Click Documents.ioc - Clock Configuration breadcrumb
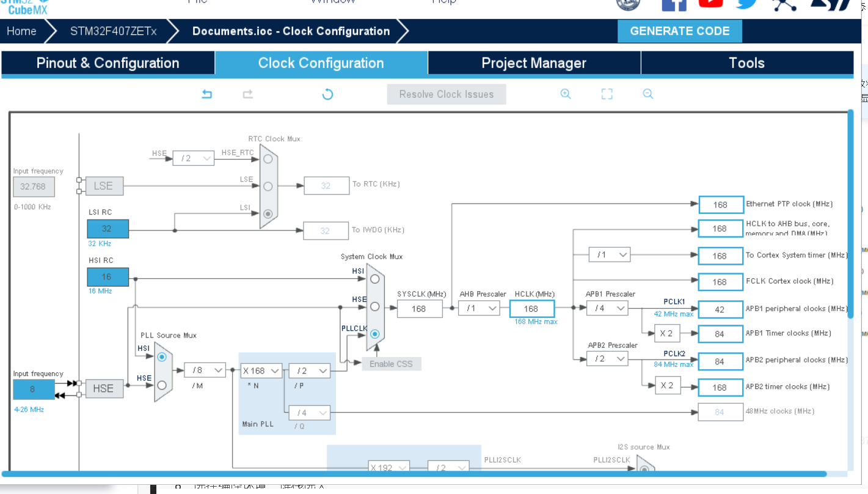The height and width of the screenshot is (494, 868). (x=291, y=31)
